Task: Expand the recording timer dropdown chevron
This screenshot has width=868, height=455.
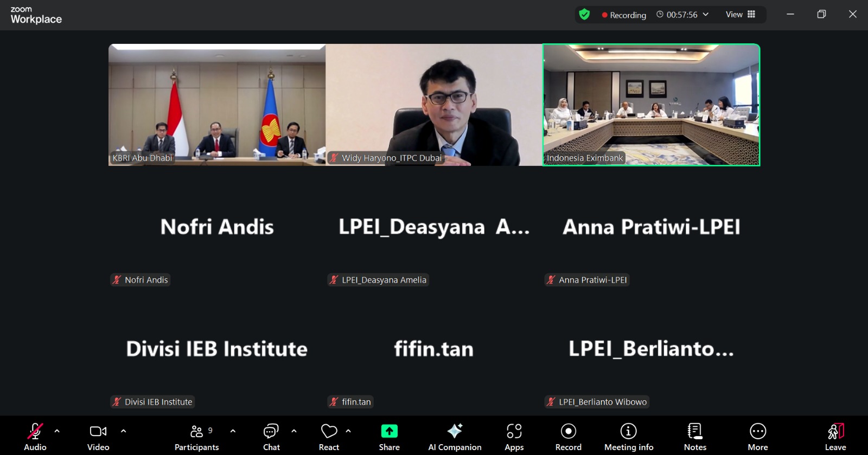Action: (706, 15)
